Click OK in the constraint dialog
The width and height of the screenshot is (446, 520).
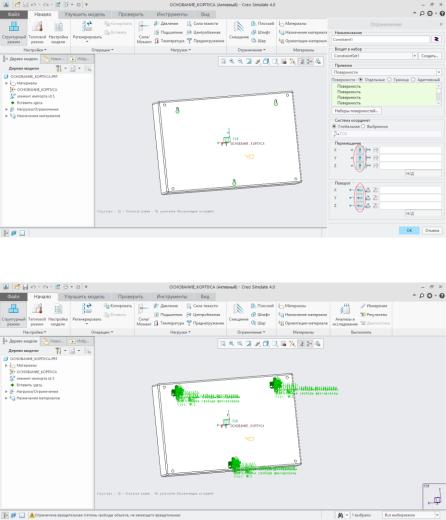coord(409,230)
